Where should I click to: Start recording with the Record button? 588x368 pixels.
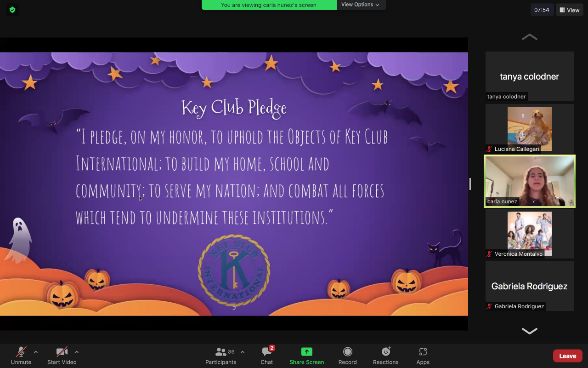[x=348, y=356]
